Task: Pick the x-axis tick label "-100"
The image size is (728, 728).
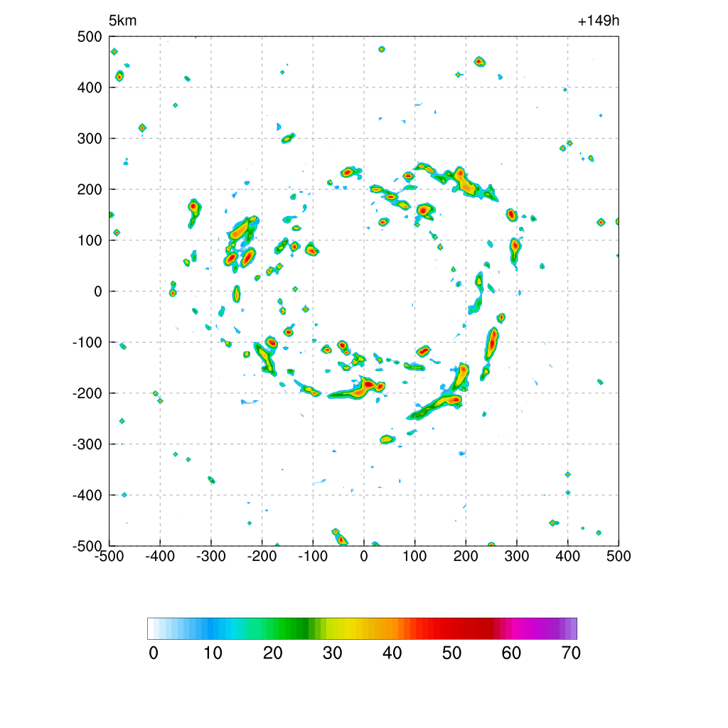Action: [313, 556]
